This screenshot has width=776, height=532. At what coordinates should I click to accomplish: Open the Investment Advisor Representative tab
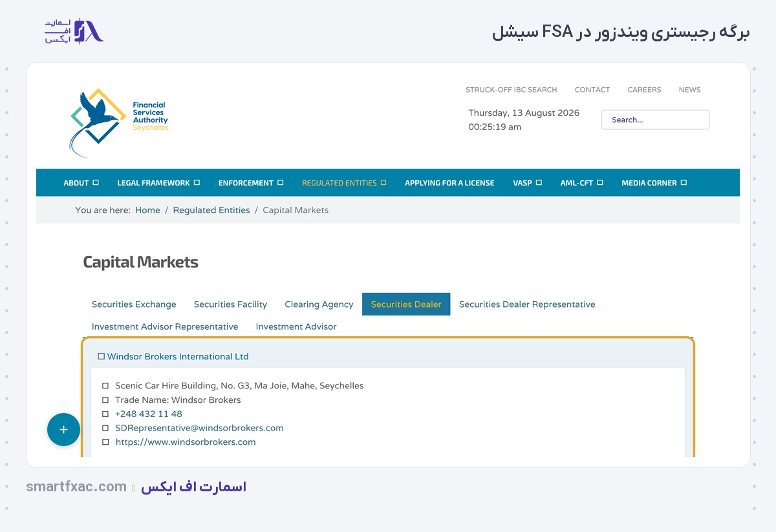[165, 326]
